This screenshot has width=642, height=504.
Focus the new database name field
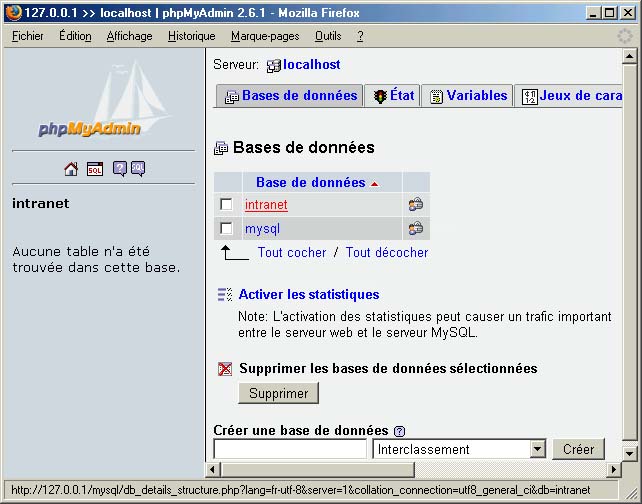point(290,449)
